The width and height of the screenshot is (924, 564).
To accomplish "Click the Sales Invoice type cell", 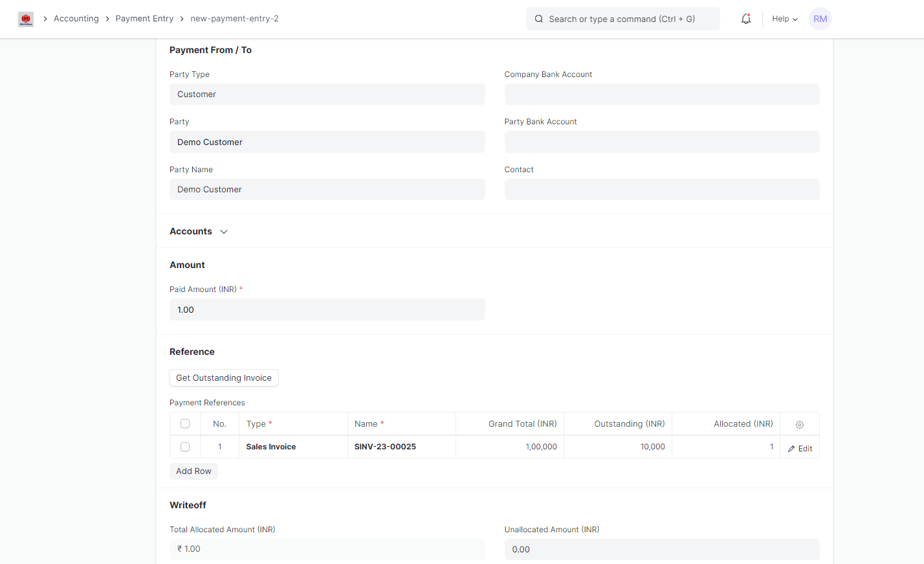I will coord(293,447).
